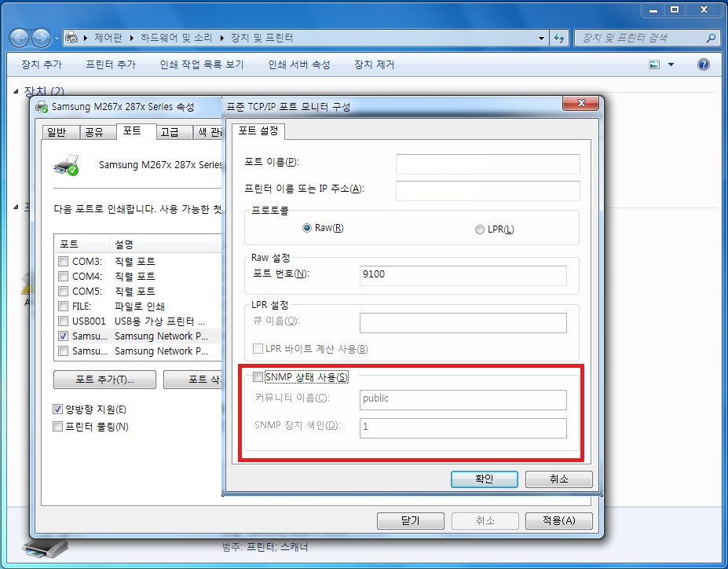Click the 포트 삭제 button
This screenshot has width=728, height=569.
tap(192, 380)
